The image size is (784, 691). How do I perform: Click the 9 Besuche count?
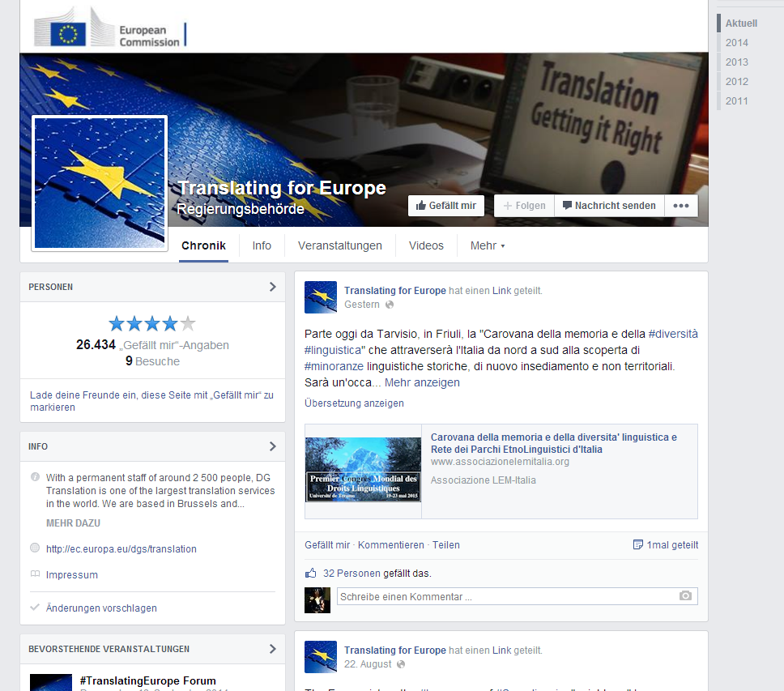pos(152,361)
